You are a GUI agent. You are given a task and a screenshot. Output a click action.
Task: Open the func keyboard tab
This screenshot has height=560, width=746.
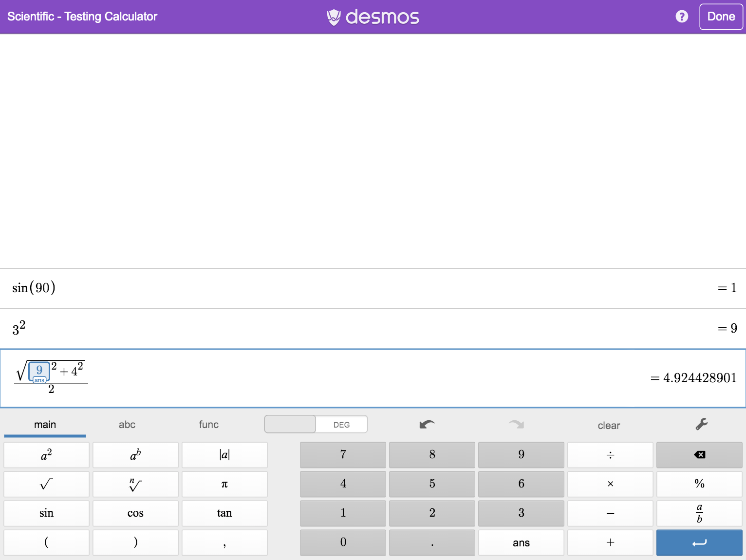tap(209, 425)
